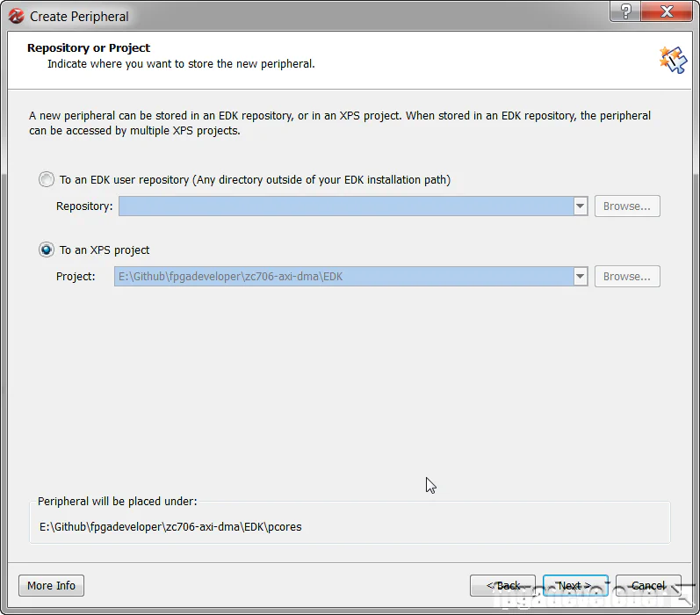
Task: Go to previous step with Back
Action: click(x=503, y=585)
